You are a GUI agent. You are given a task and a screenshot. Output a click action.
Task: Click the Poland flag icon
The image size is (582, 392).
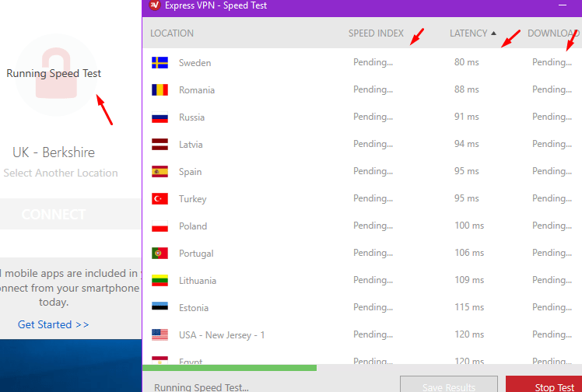click(160, 226)
